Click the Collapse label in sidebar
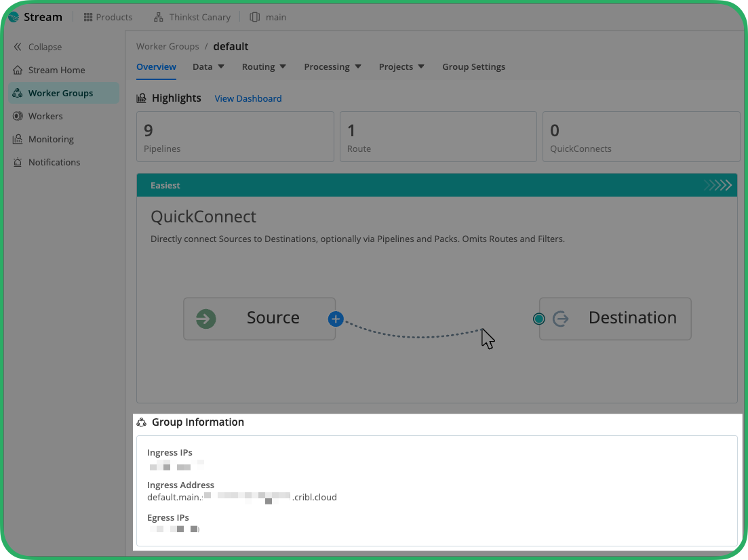This screenshot has height=560, width=748. tap(45, 47)
